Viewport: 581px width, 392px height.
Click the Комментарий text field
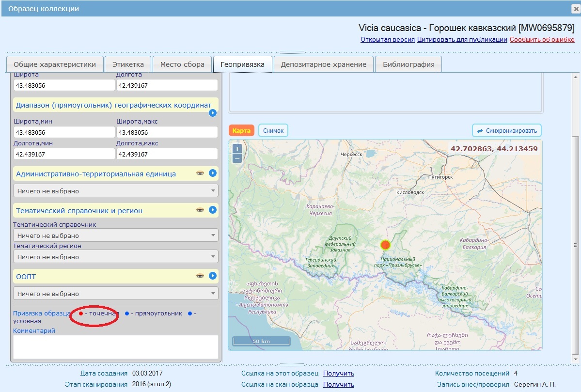click(115, 346)
